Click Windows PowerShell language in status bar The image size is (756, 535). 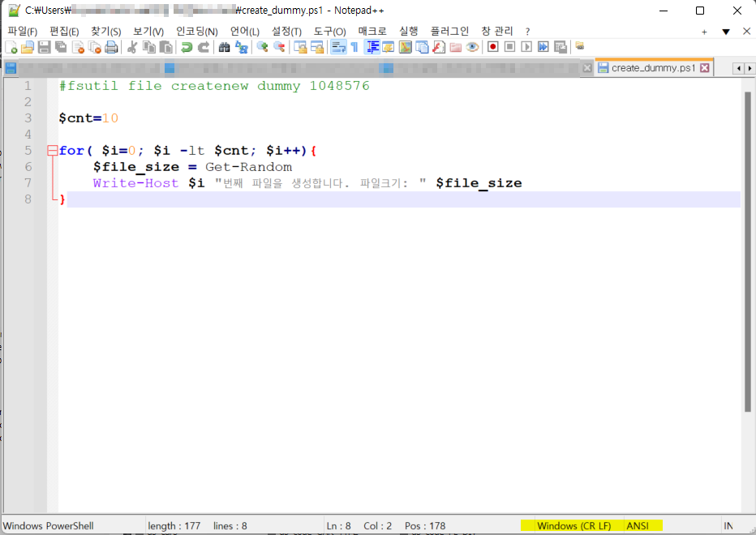(48, 526)
